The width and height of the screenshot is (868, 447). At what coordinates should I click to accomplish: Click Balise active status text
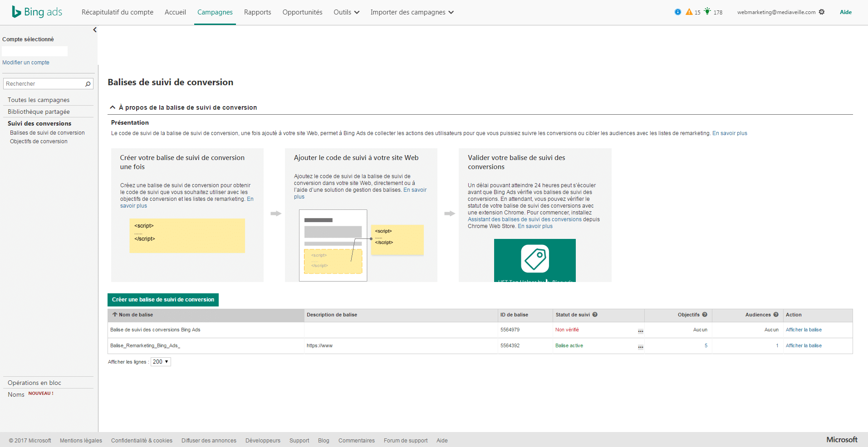pyautogui.click(x=569, y=345)
